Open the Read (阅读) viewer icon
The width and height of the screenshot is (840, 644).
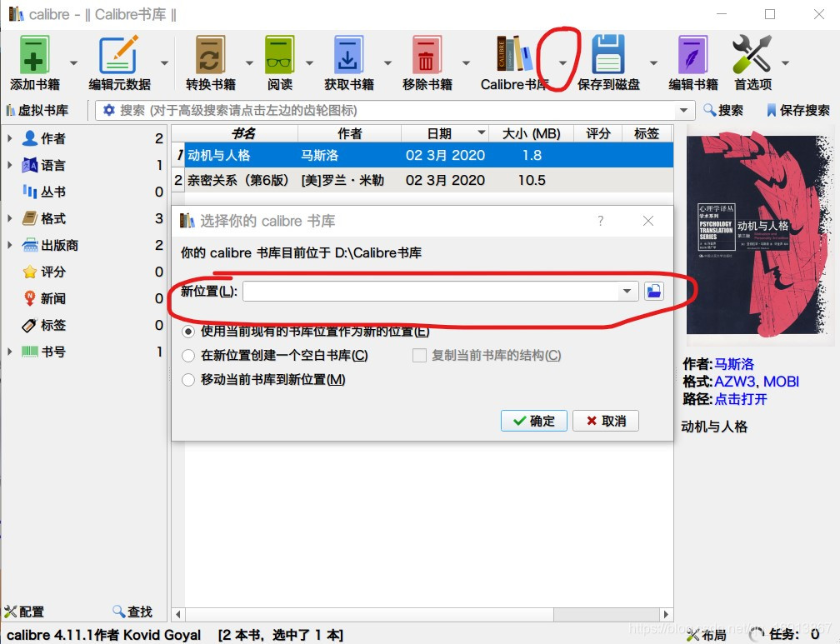[x=280, y=55]
